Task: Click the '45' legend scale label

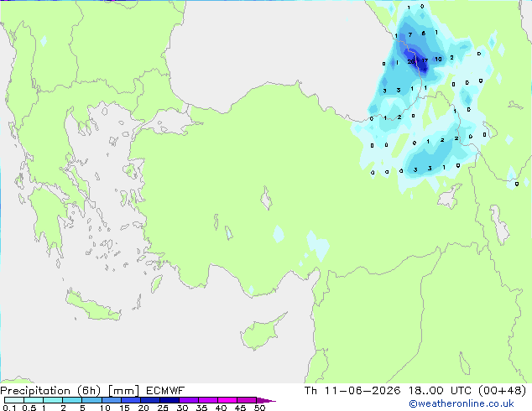Action: [x=240, y=408]
